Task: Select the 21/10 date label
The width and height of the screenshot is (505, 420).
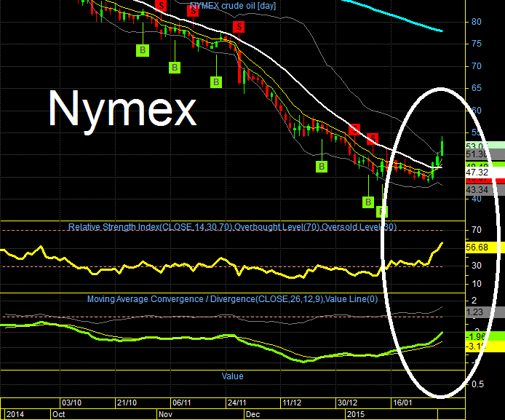Action: (127, 403)
